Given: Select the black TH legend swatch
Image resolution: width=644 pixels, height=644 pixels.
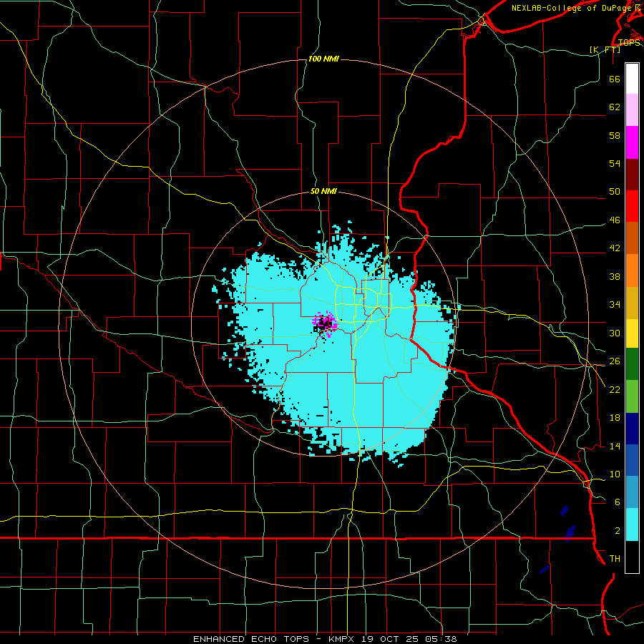Looking at the screenshot, I should tap(632, 557).
